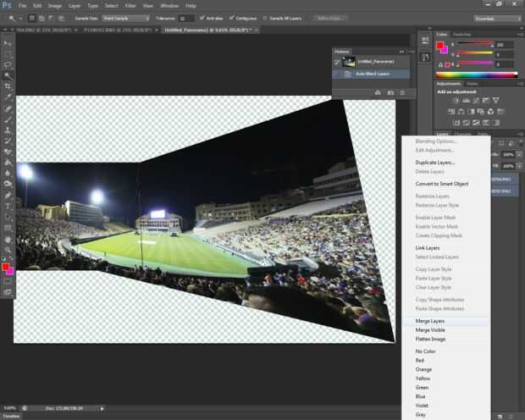Select the Spot Healing Brush tool
This screenshot has height=420, width=525.
(8, 108)
